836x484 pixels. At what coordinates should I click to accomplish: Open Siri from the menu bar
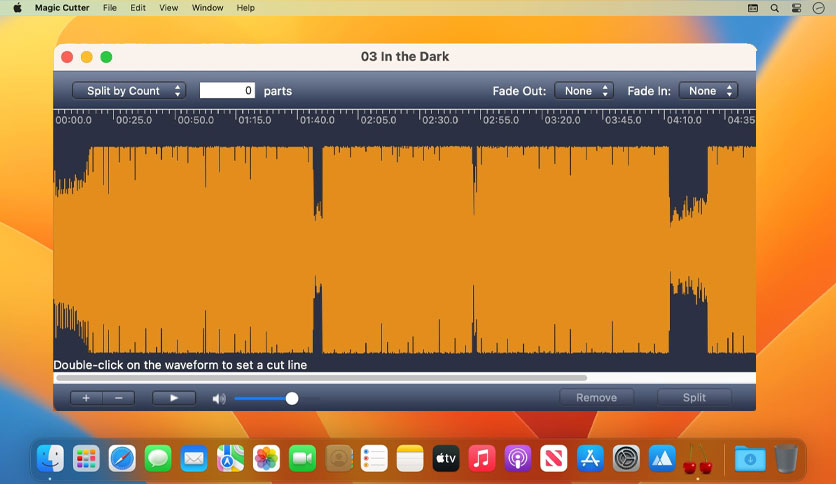819,8
